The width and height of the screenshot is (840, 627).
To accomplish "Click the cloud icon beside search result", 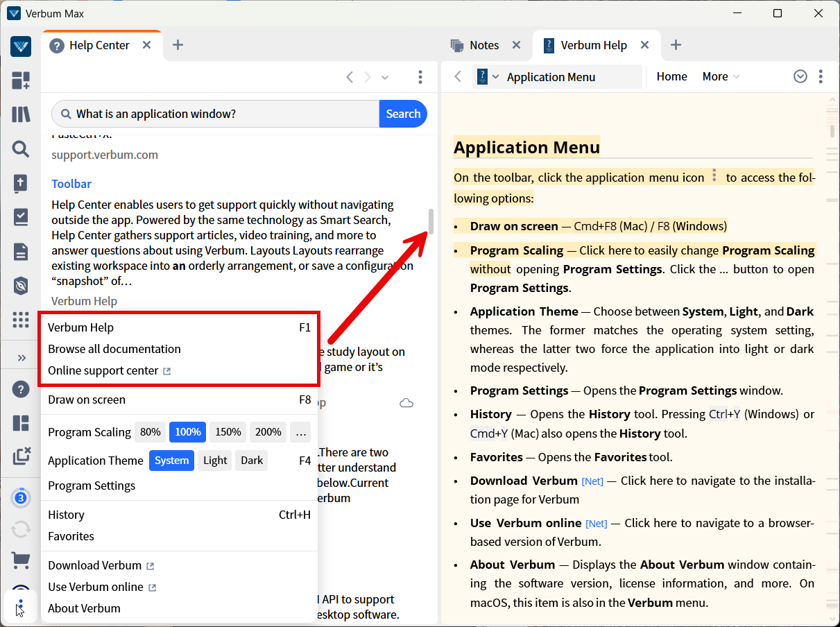I will tap(406, 403).
